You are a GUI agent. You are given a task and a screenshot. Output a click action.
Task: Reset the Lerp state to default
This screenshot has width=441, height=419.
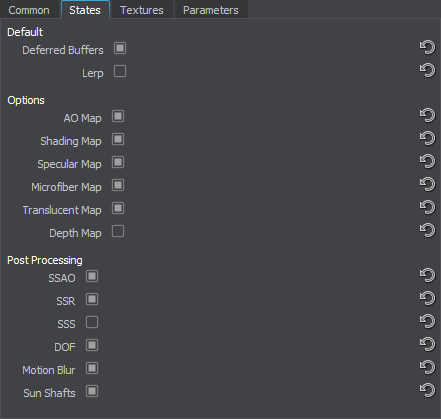tap(427, 70)
